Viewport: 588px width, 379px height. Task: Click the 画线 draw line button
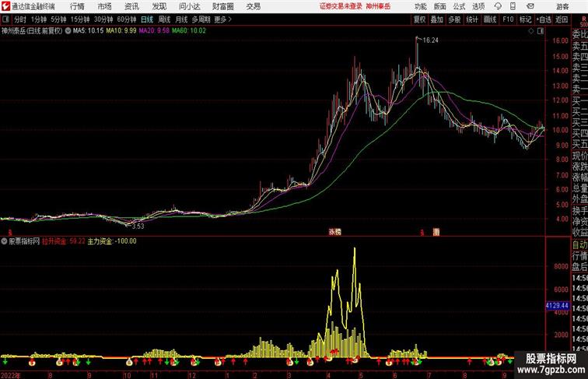click(x=490, y=19)
